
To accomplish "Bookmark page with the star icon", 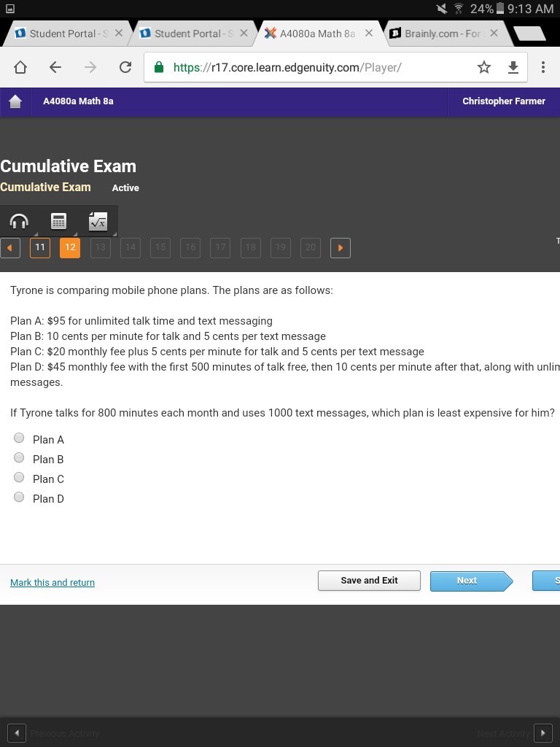I will pyautogui.click(x=484, y=67).
